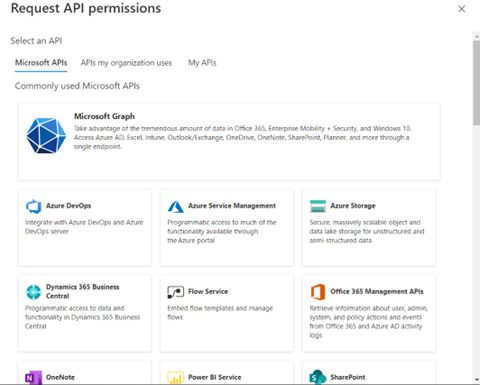Close the Request API permissions panel
Viewport: 480px width, 385px height.
coord(462,9)
